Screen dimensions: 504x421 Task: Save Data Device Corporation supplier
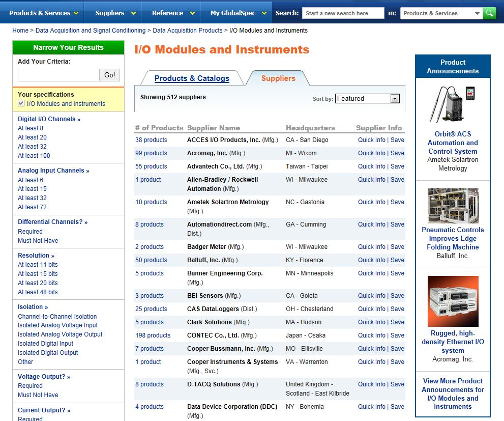tap(397, 407)
